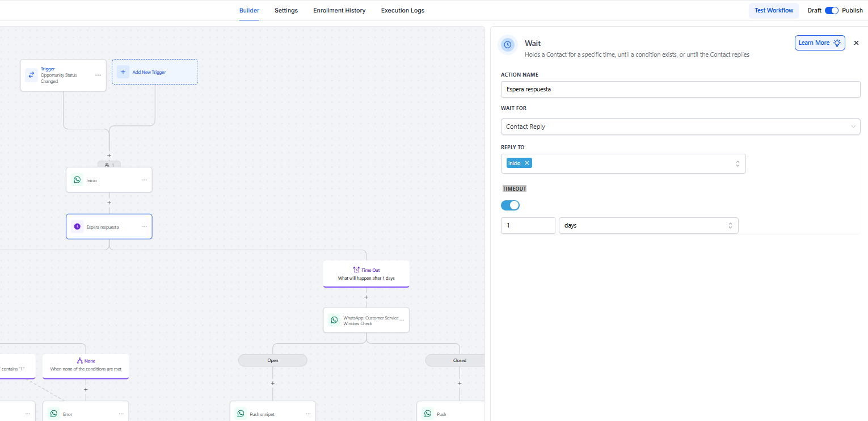Click WhatsApp icon on Customer Service Window Check
This screenshot has width=868, height=421.
click(x=334, y=320)
